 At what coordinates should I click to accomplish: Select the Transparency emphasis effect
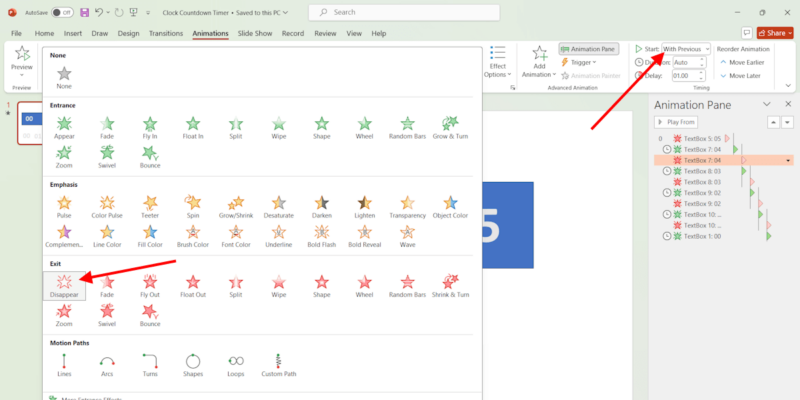pyautogui.click(x=407, y=207)
